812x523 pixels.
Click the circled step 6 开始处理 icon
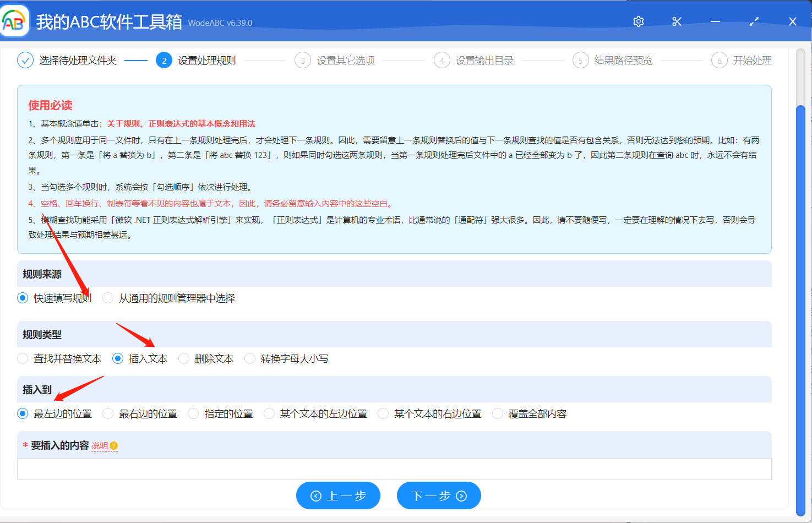click(720, 60)
